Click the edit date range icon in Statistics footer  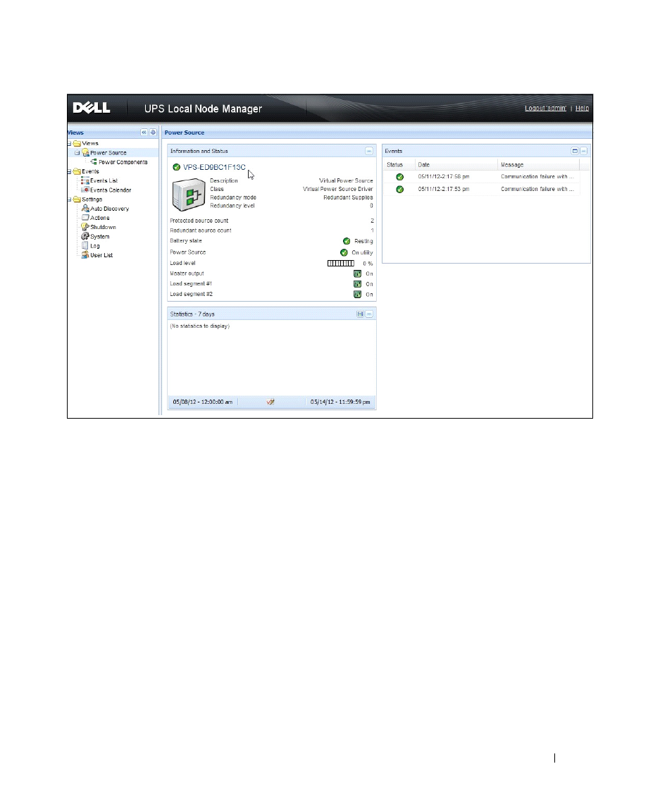[x=270, y=402]
